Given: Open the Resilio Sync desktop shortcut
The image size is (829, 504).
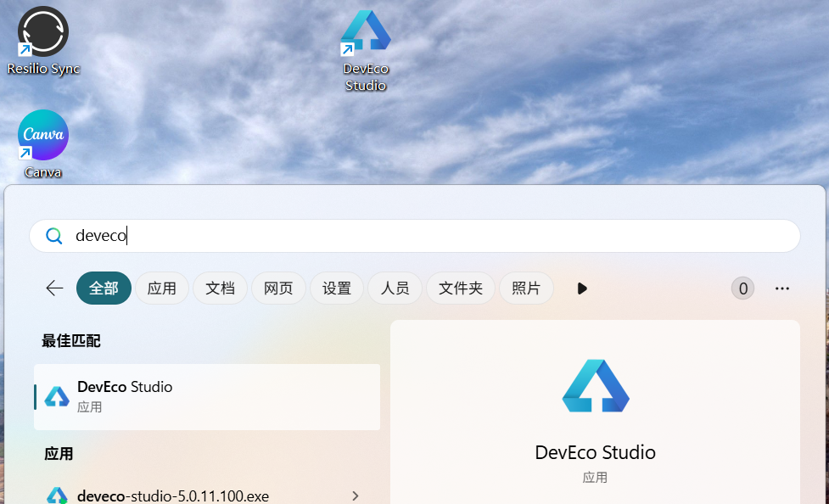Looking at the screenshot, I should [42, 32].
